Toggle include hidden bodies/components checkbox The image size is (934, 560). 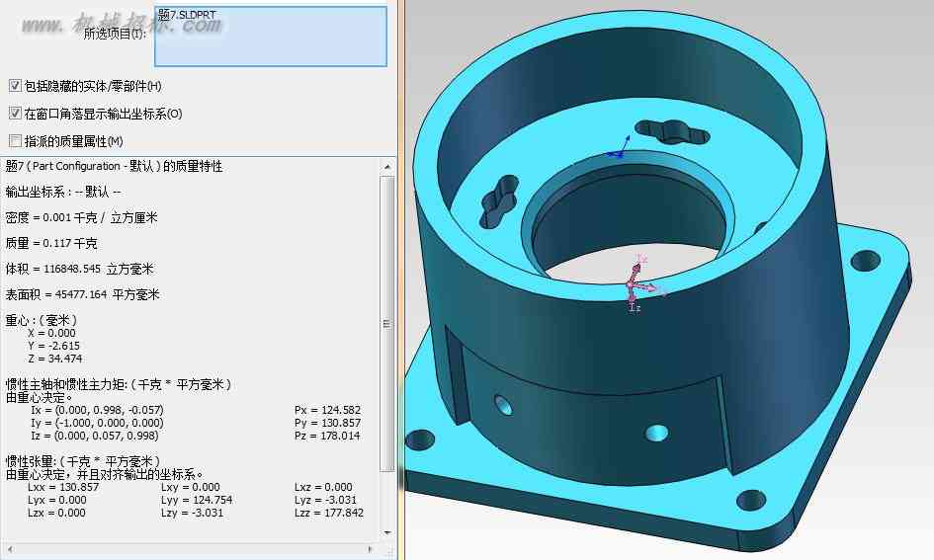[x=16, y=86]
